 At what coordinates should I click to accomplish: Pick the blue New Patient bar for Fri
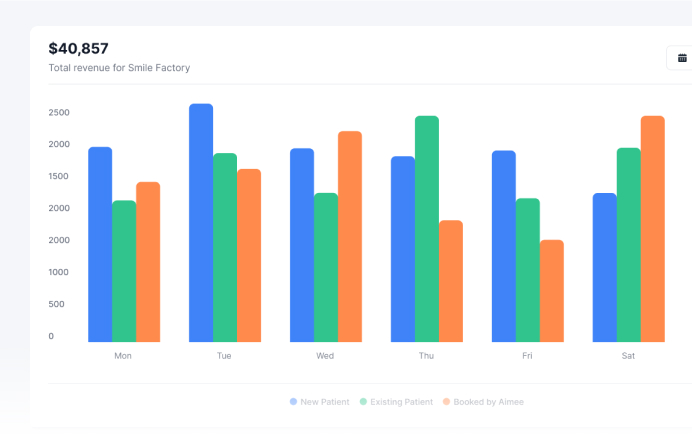504,246
